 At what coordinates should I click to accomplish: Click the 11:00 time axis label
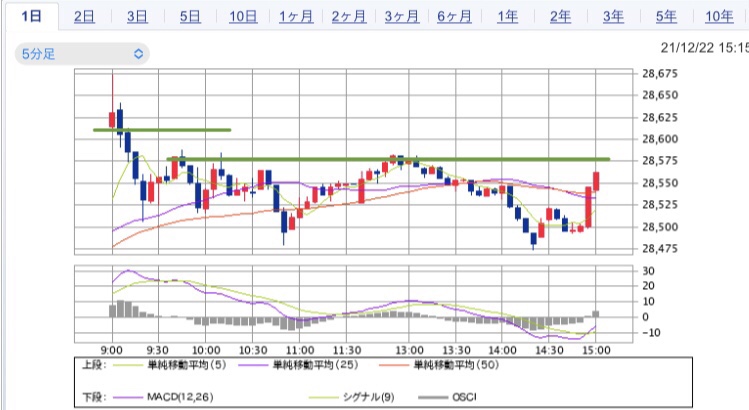coord(300,350)
